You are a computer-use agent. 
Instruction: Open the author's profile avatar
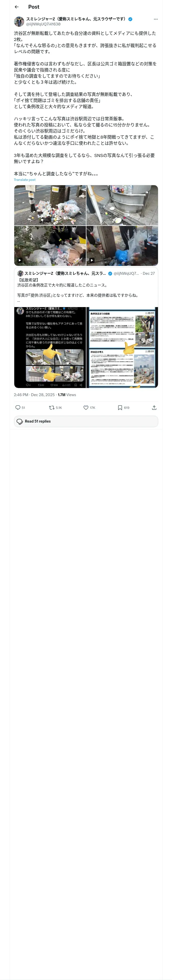[x=19, y=21]
